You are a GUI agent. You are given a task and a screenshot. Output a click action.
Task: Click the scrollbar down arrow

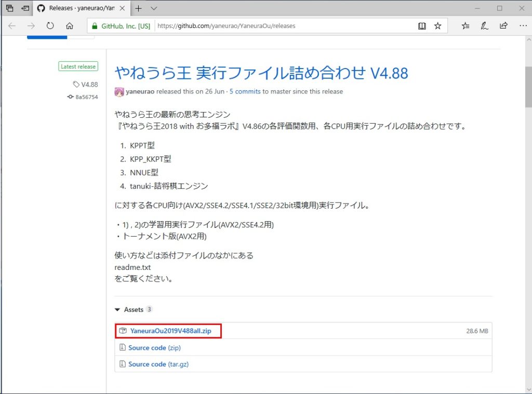coord(528,390)
